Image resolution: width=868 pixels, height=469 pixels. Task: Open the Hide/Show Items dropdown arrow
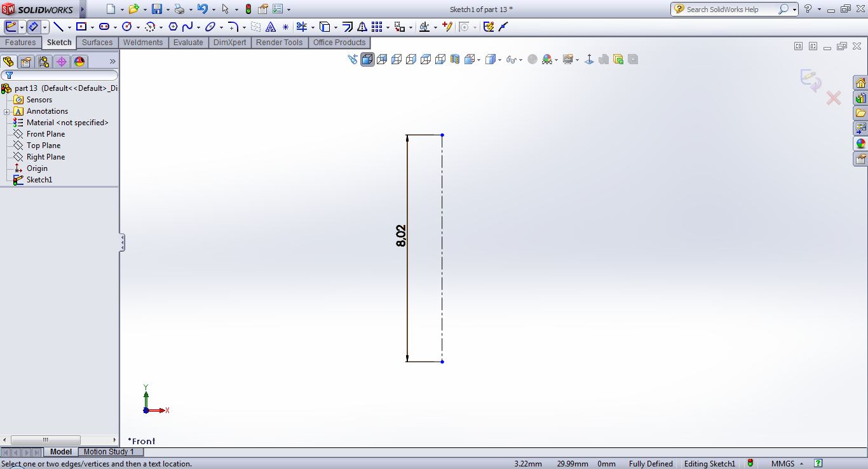[x=520, y=60]
